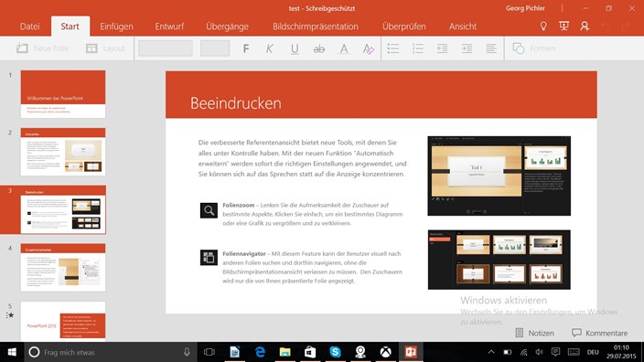
Task: Select slide 1 thumbnail Willkommen bei PowerPoint
Action: 63,94
